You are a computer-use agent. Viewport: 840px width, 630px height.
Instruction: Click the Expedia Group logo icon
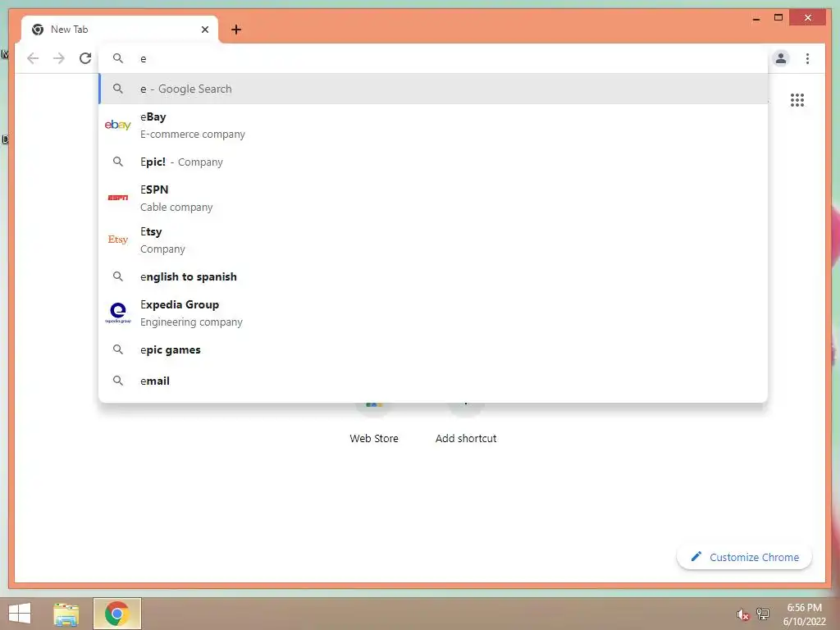(118, 313)
